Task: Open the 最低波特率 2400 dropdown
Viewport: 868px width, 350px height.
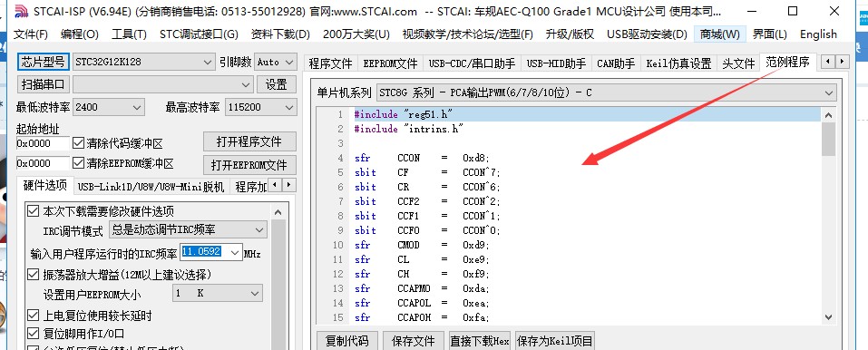Action: (x=109, y=107)
